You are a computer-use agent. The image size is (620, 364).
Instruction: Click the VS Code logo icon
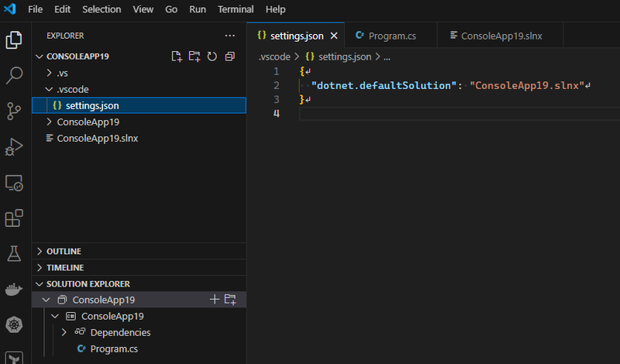tap(9, 9)
